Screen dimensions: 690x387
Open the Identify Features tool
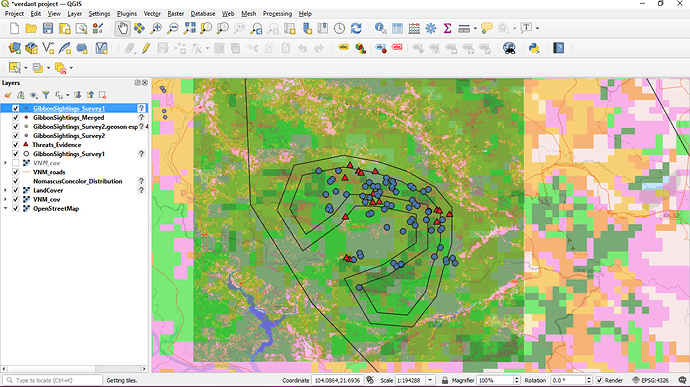tap(380, 29)
